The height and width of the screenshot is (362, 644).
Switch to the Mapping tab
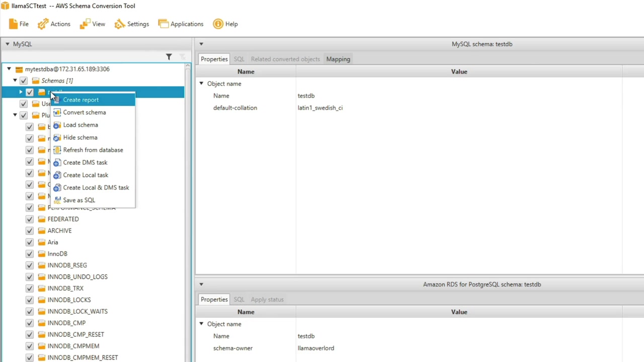coord(338,59)
